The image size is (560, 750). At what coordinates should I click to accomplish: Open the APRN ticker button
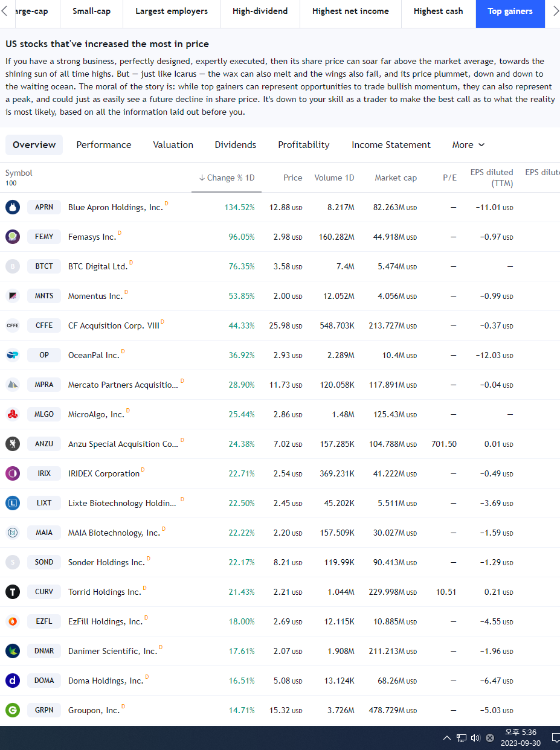[x=44, y=207]
